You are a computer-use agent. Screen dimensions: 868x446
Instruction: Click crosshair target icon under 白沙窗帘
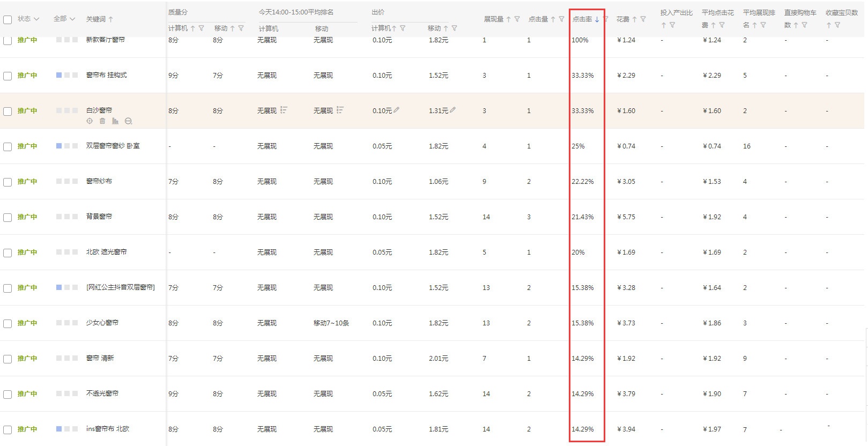click(x=90, y=121)
